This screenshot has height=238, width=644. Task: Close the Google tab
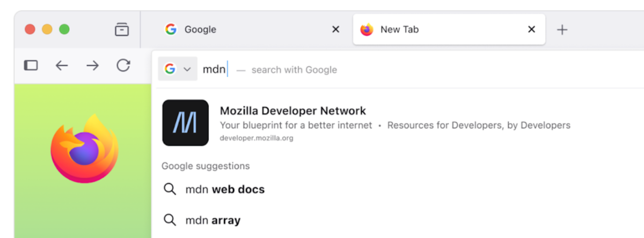coord(336,29)
